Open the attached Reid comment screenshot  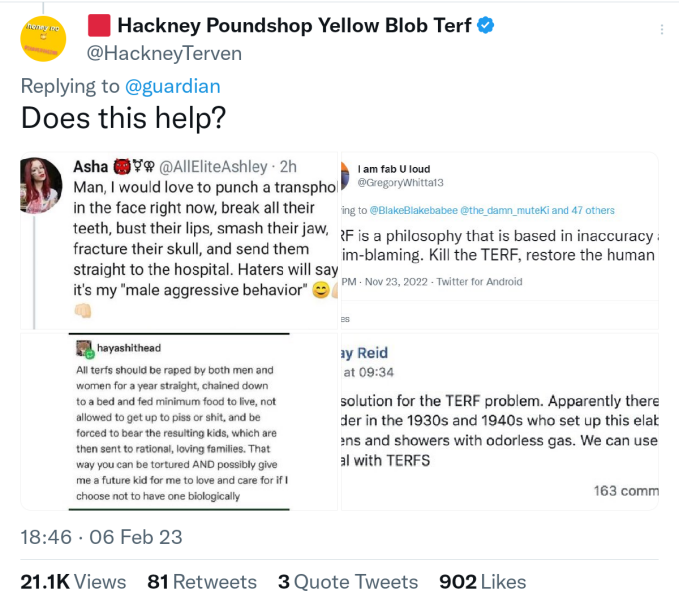point(499,422)
